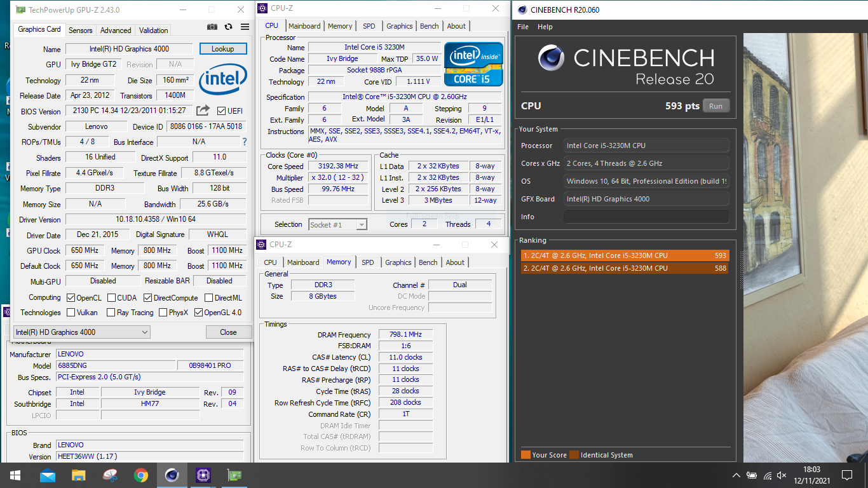Click the GPU-Z Lookup button
The height and width of the screenshot is (488, 868).
pos(223,49)
